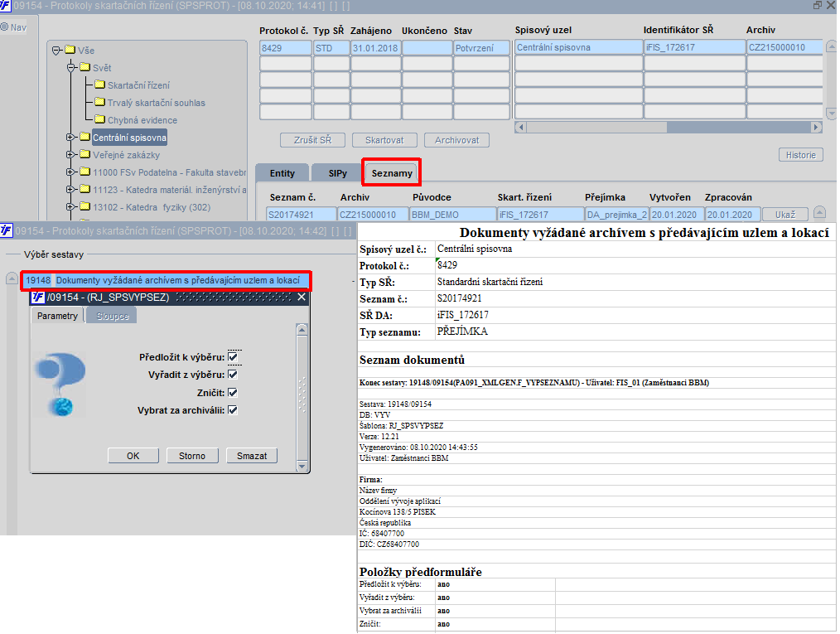Uncheck the Předložit k výběru checkbox
840x634 pixels.
[x=233, y=357]
